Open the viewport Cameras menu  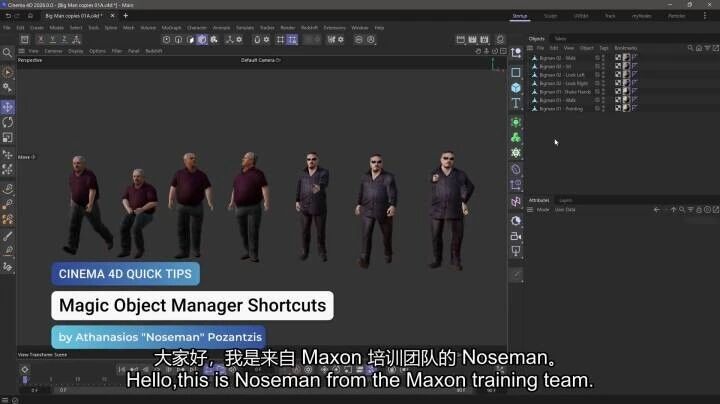(53, 51)
